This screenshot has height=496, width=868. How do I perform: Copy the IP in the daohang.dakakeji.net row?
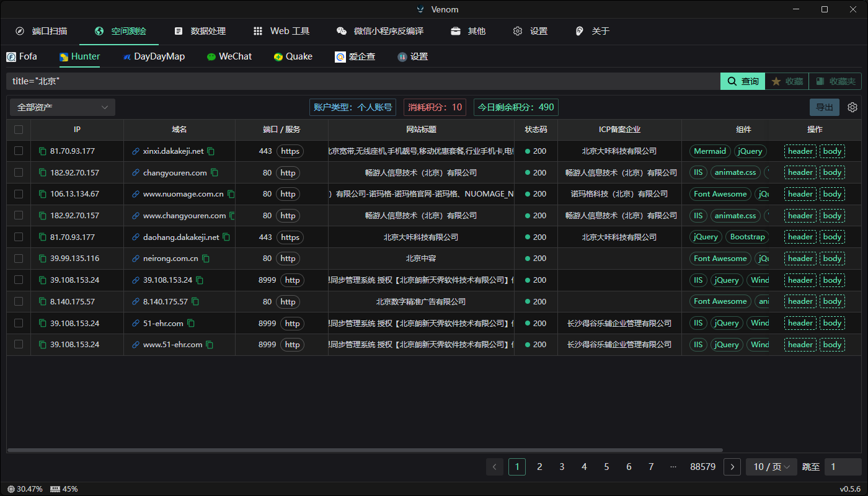pyautogui.click(x=43, y=237)
